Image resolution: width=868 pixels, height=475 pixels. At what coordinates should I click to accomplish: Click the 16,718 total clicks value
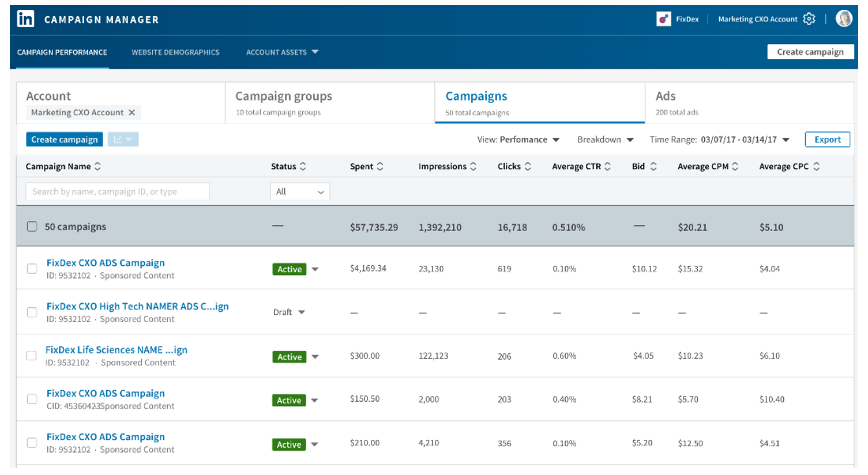click(512, 227)
